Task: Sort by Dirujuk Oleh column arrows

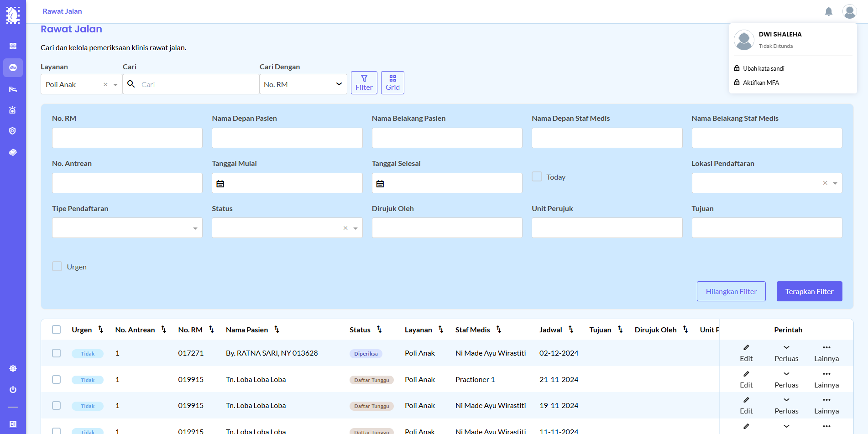Action: pos(685,329)
